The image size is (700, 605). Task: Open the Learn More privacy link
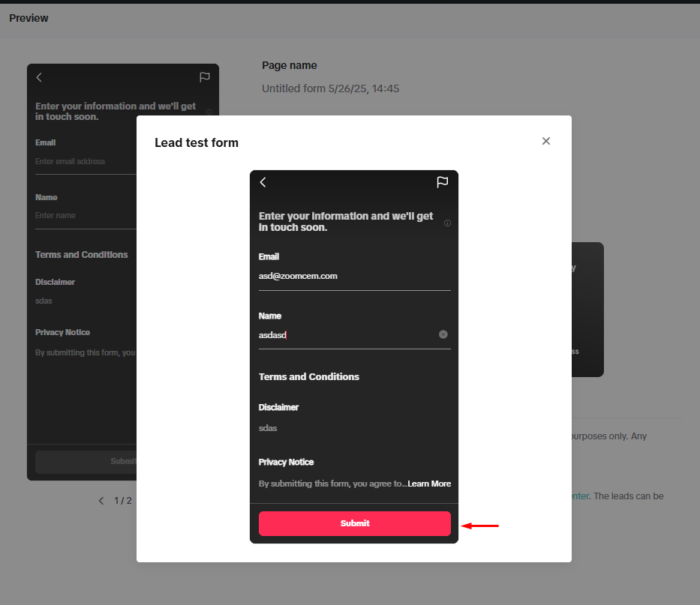[x=429, y=484]
